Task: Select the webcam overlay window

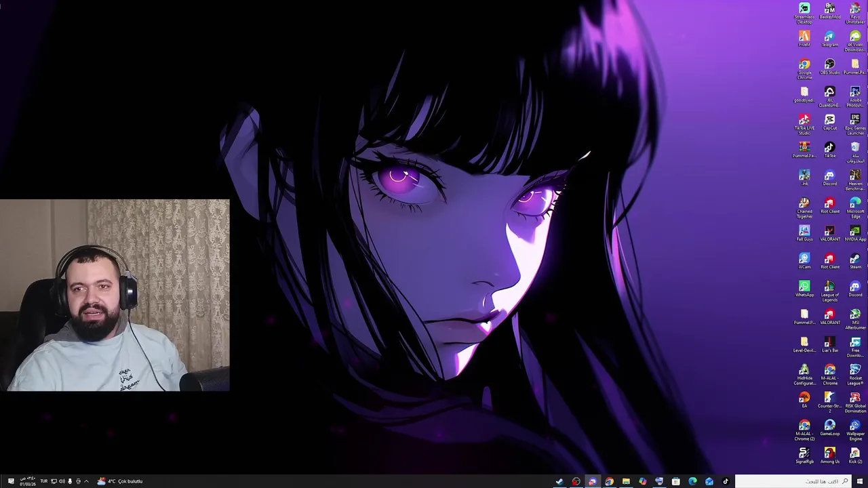Action: [x=115, y=296]
